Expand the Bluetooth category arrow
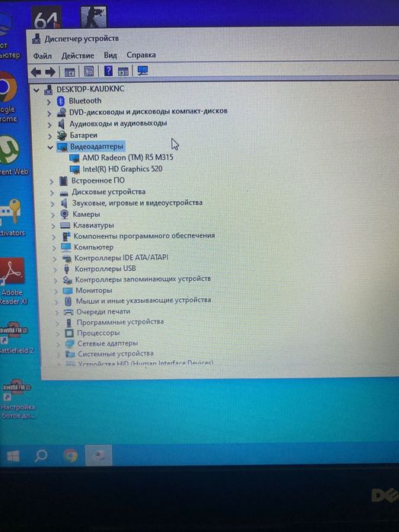This screenshot has width=399, height=532. pos(48,102)
